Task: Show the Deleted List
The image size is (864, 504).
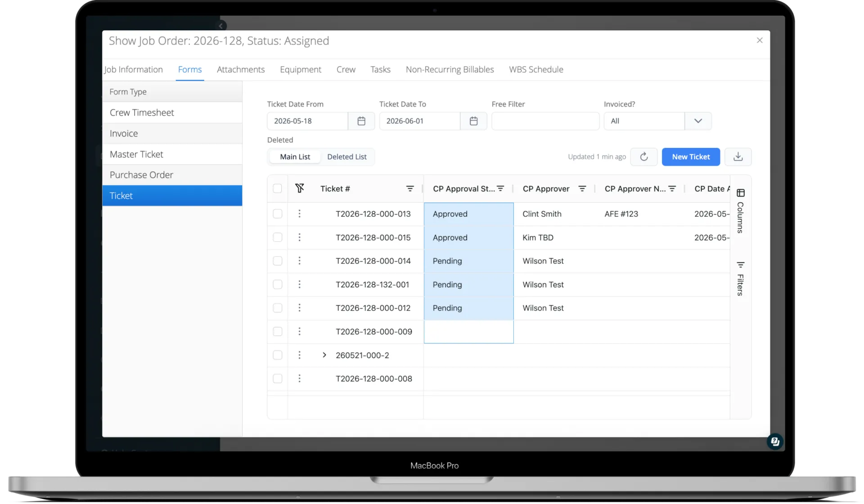Action: 346,157
